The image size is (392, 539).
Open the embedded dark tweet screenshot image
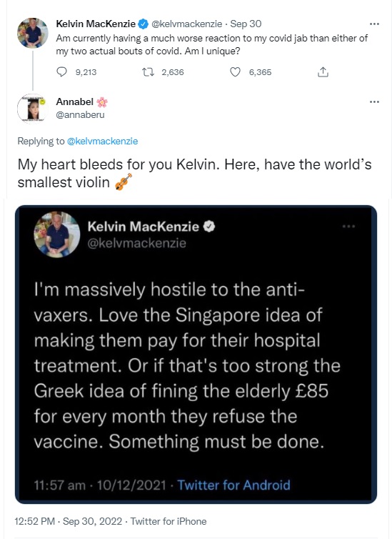point(196,355)
